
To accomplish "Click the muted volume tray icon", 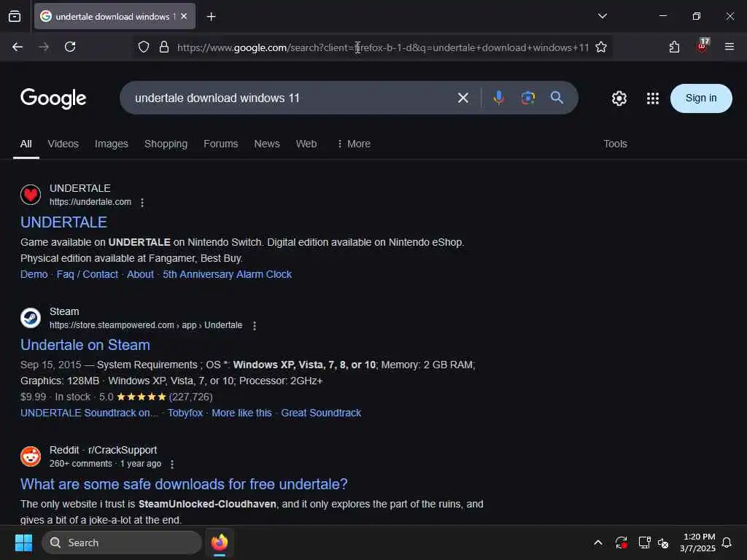I will tap(663, 542).
